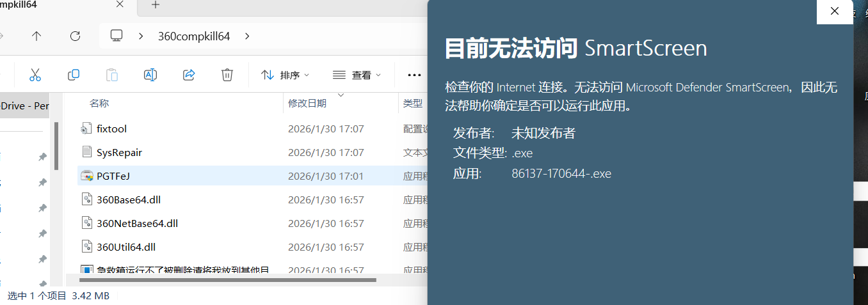Click 360Base64.dll date 2026/1/30 16:57
This screenshot has width=868, height=305.
click(326, 199)
